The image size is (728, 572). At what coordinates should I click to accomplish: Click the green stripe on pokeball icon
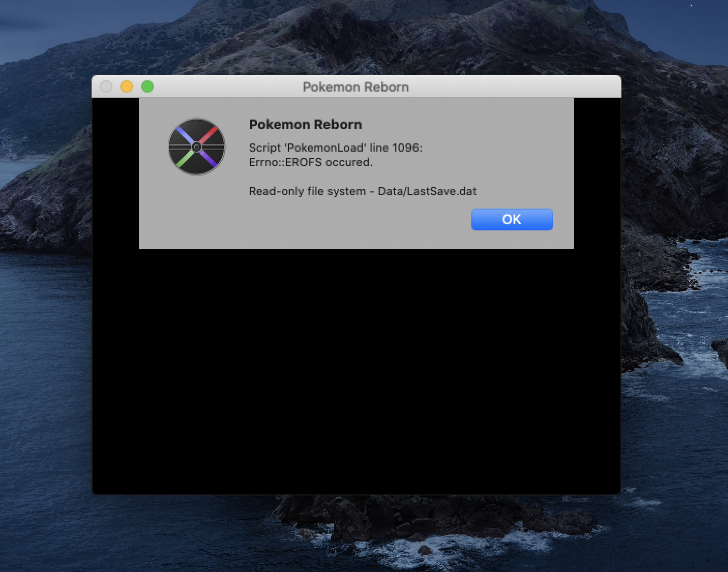tap(184, 159)
